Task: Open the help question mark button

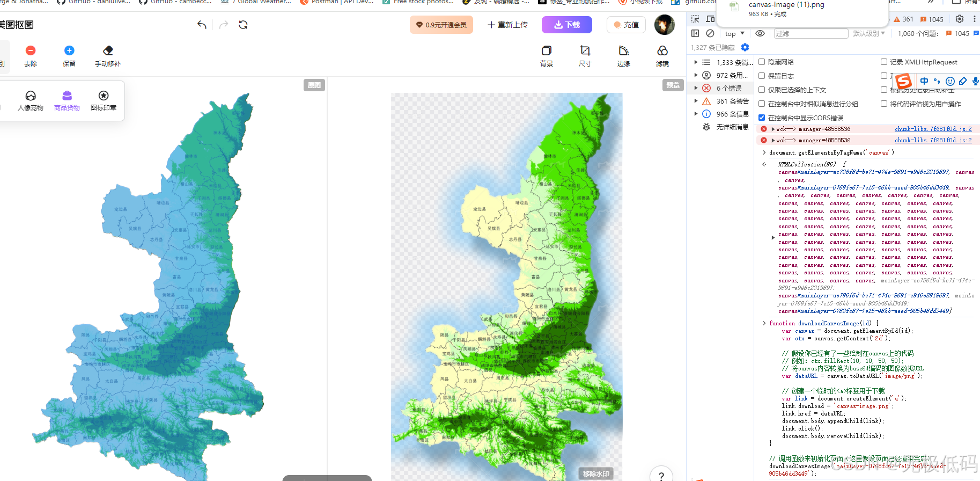Action: tap(661, 476)
